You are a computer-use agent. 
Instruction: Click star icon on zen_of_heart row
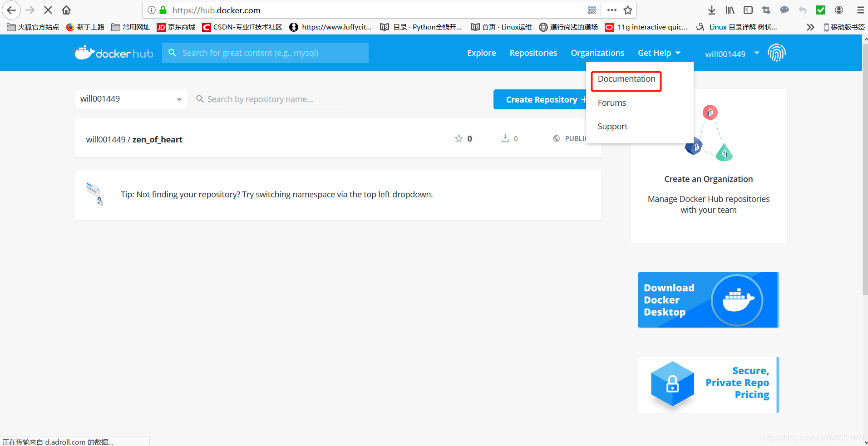[x=459, y=138]
